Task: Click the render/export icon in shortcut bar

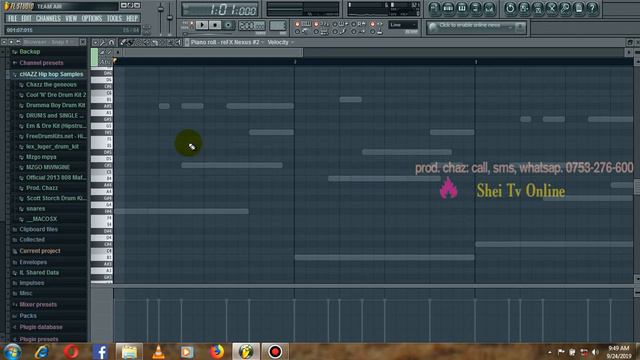Action: point(538,8)
